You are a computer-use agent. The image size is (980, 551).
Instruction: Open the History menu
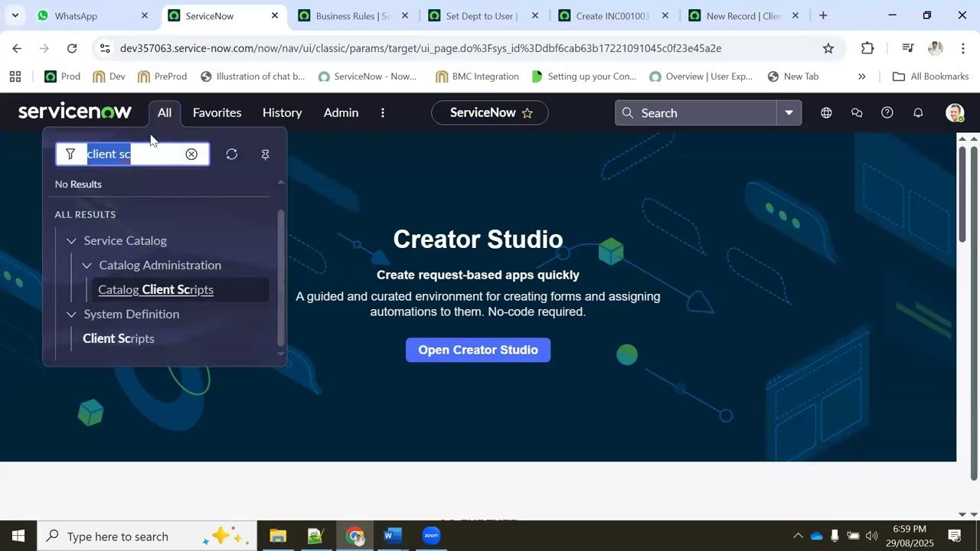point(282,112)
